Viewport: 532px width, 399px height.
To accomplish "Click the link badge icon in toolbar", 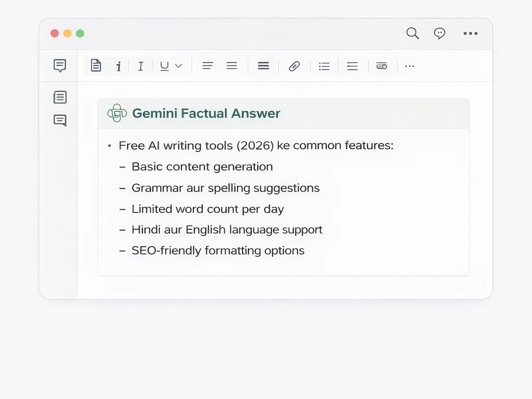I will click(382, 66).
